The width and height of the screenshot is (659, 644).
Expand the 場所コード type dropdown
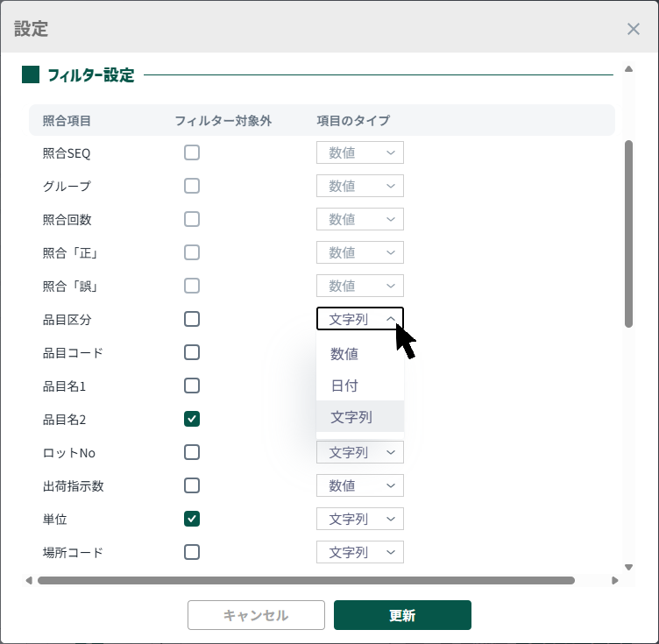pos(360,552)
